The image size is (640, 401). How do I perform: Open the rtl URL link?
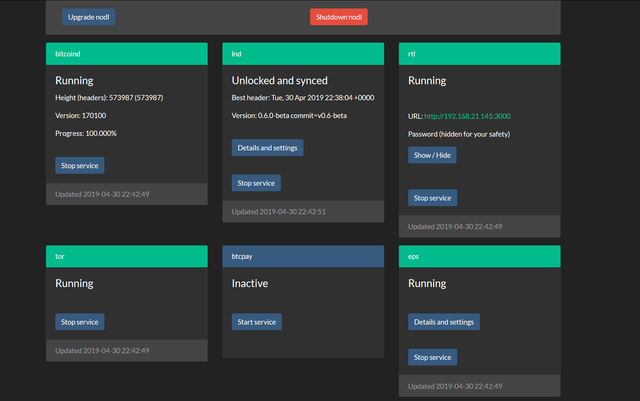pyautogui.click(x=467, y=116)
